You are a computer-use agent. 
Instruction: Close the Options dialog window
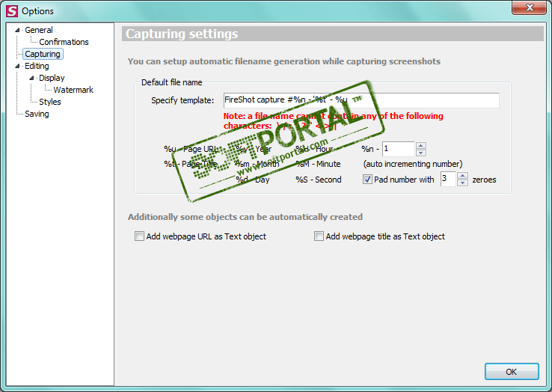tap(529, 7)
